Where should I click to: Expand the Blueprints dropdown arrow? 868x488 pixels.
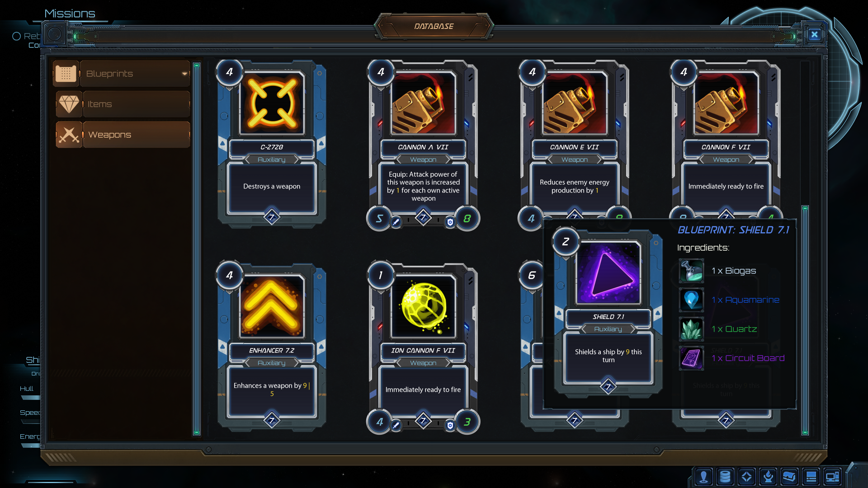click(184, 74)
